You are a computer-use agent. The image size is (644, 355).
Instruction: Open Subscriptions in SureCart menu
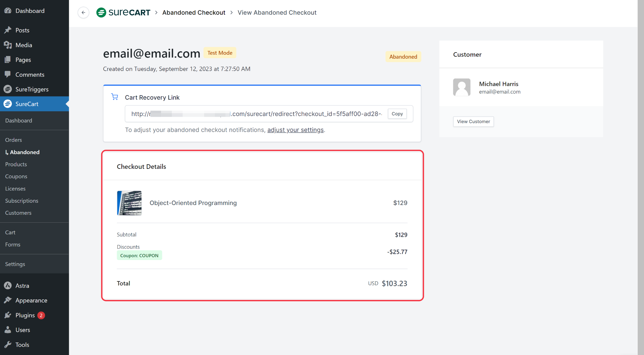[x=22, y=201]
